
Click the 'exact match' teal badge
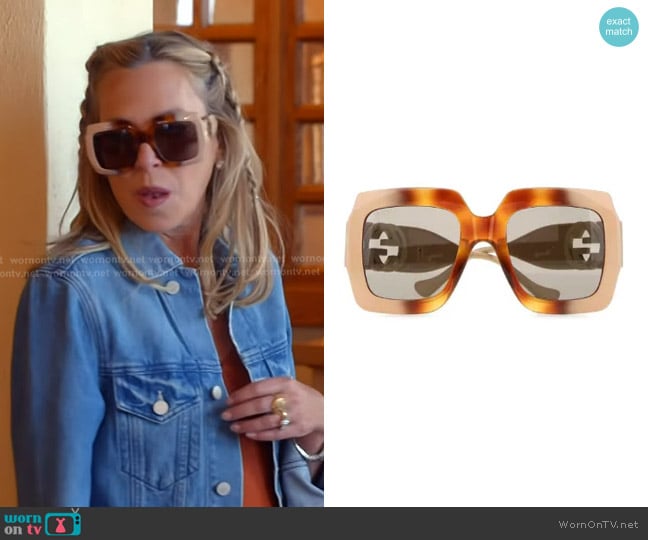pyautogui.click(x=619, y=26)
